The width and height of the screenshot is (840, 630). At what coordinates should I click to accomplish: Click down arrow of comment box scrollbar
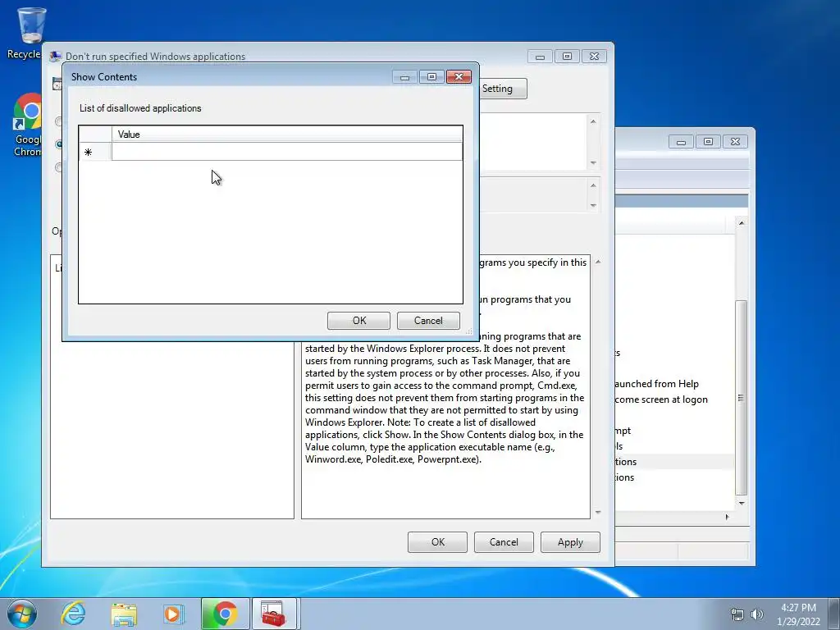point(593,163)
